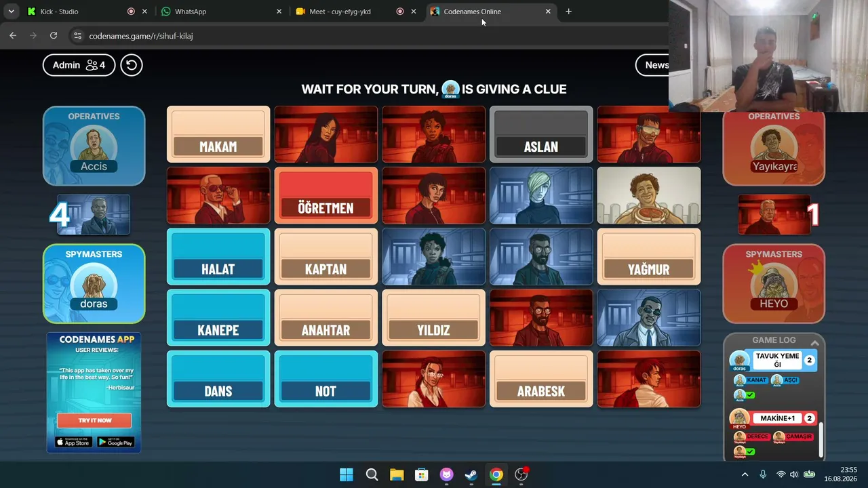
Task: Choose the ANAHTAR word card
Action: [325, 318]
